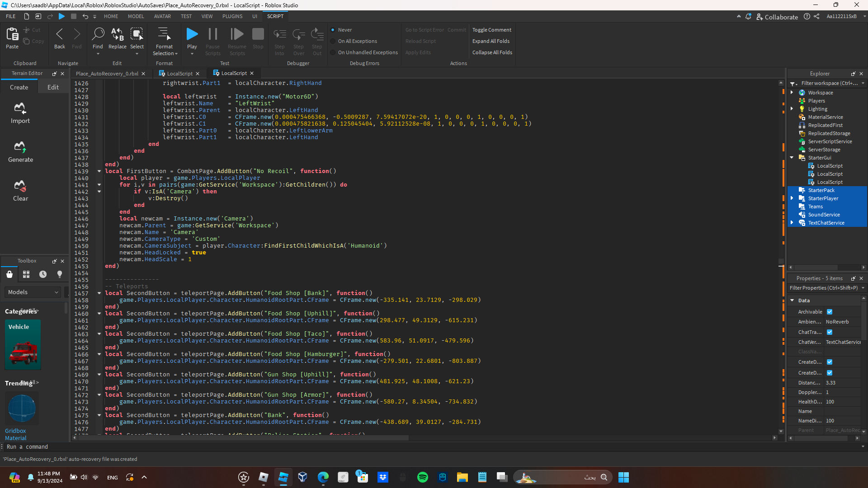This screenshot has height=488, width=868.
Task: Open Spotify from the taskbar
Action: 423,477
